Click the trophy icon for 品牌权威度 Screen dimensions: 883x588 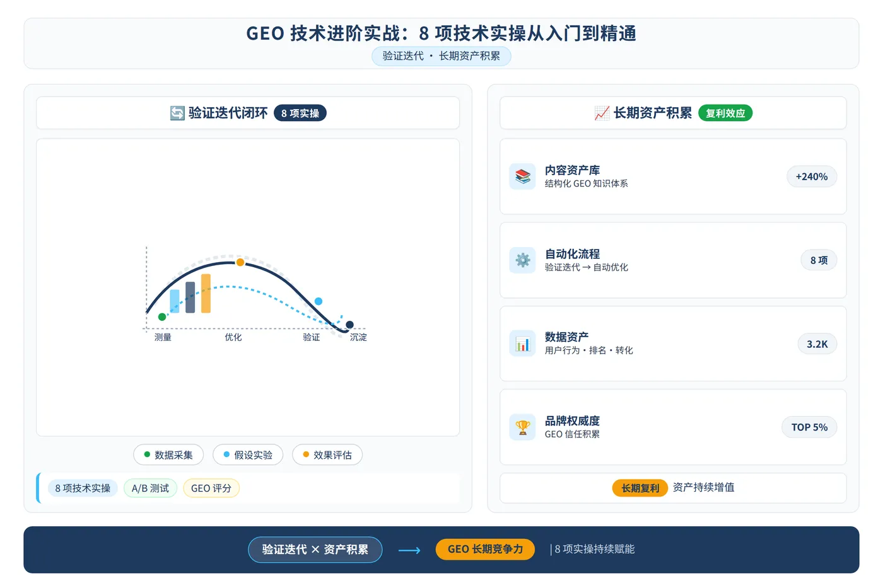522,427
